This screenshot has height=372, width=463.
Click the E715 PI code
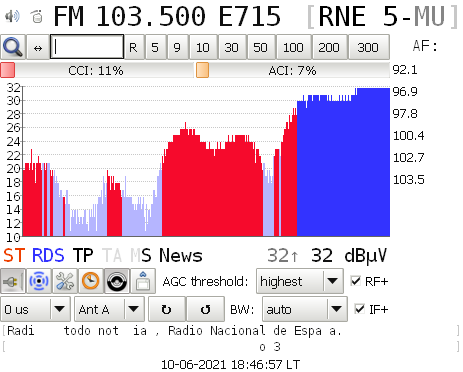[250, 16]
